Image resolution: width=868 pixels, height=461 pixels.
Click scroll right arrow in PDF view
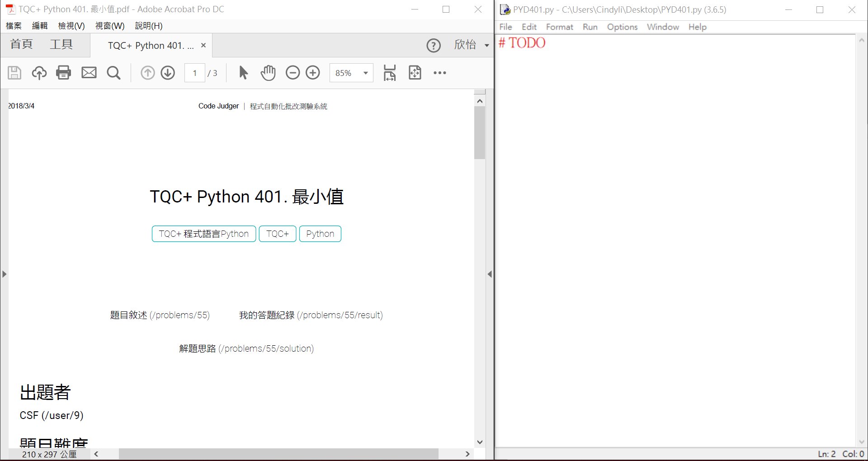tap(467, 454)
